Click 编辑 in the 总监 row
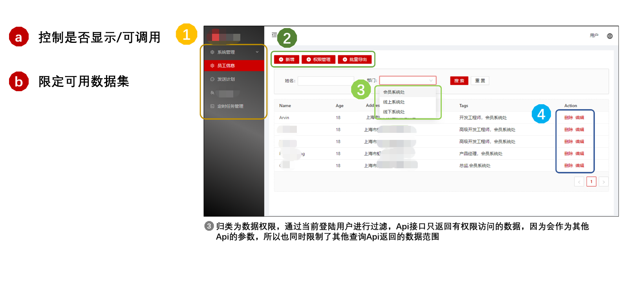The image size is (644, 283). coord(580,165)
